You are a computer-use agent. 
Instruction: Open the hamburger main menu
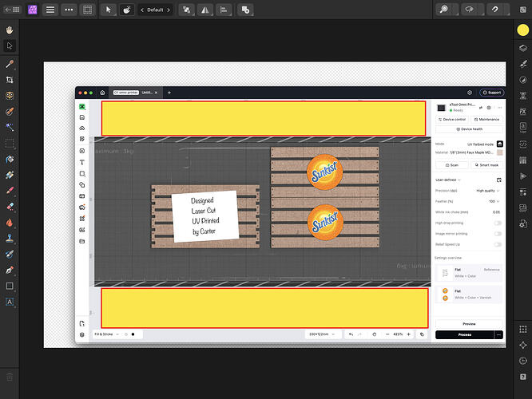(50, 10)
